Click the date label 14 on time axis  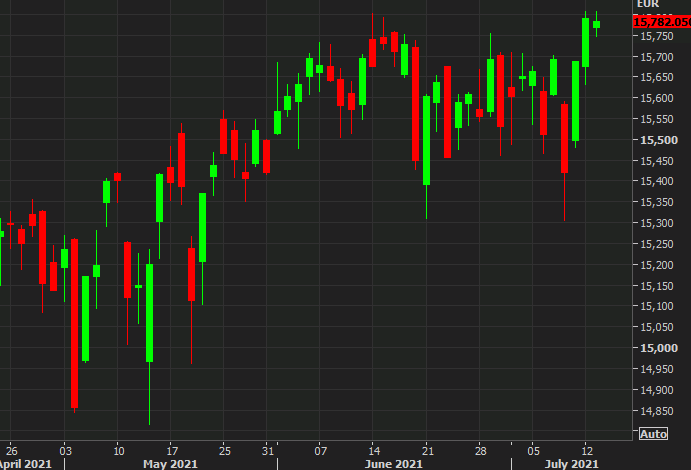(x=374, y=451)
